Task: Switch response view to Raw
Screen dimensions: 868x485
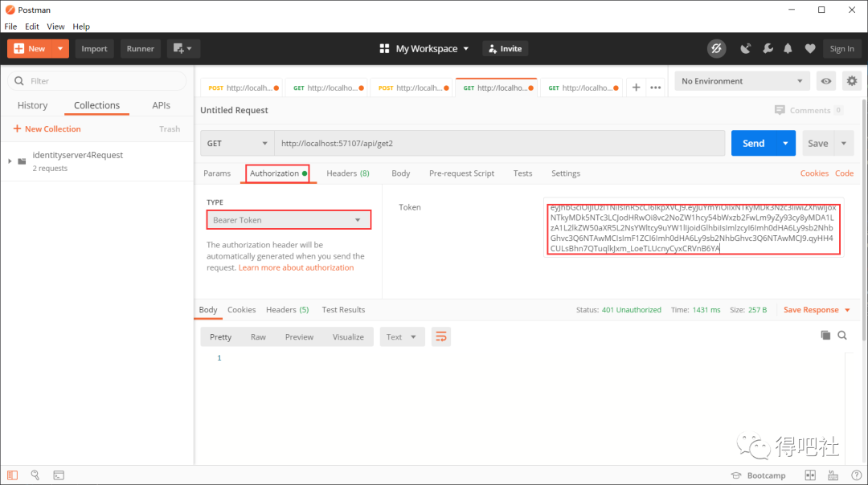Action: (258, 336)
